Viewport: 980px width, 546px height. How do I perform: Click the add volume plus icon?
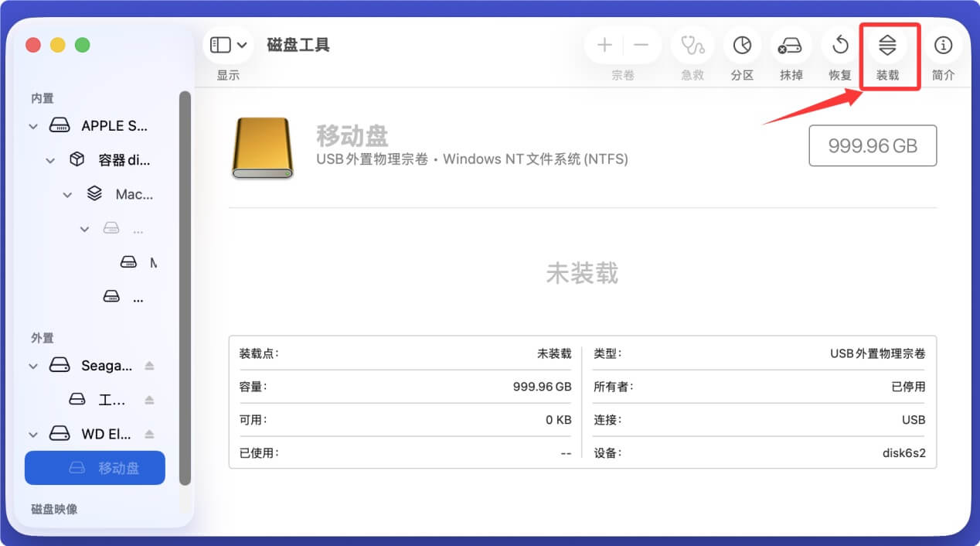click(604, 45)
